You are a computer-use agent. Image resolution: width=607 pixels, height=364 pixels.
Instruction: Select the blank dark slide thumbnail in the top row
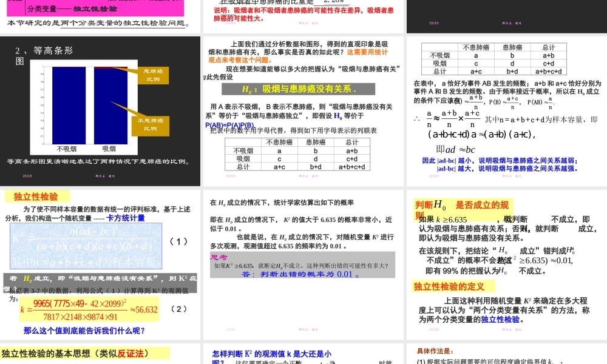pos(507,16)
